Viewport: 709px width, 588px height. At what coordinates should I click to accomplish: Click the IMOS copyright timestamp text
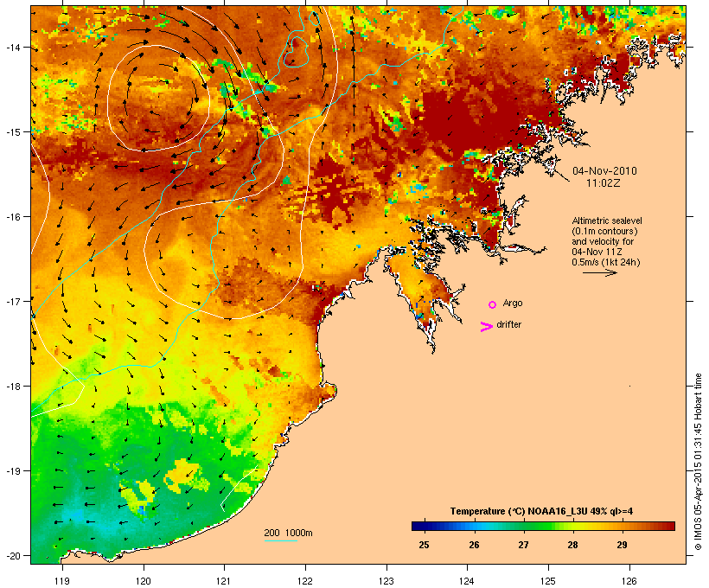click(x=698, y=462)
